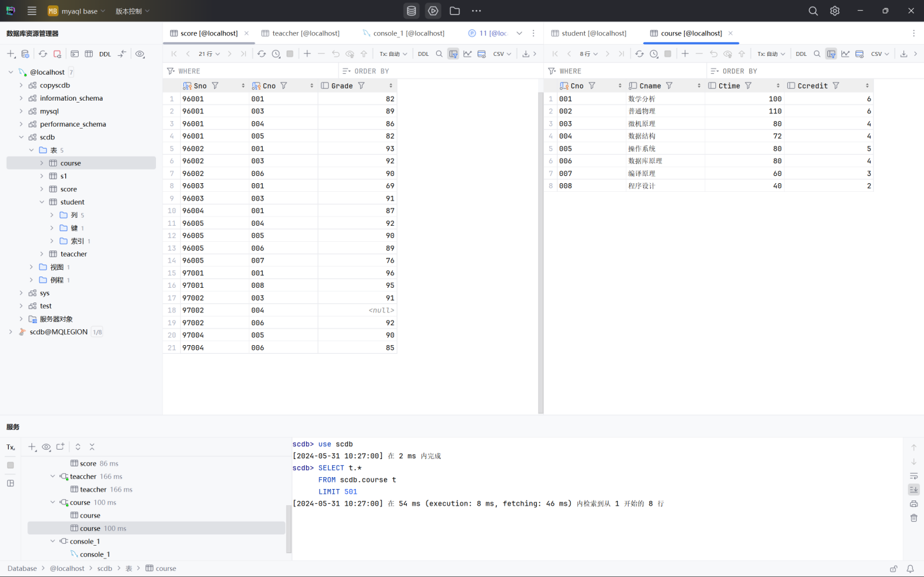924x577 pixels.
Task: Open Search Everywhere magnifier in title bar
Action: pos(813,11)
